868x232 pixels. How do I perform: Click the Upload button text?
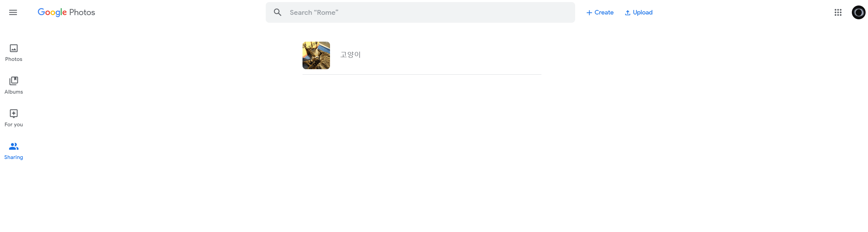[642, 12]
